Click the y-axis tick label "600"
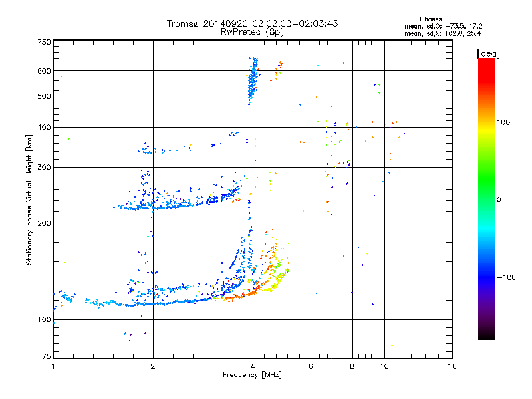The image size is (532, 399). 44,71
